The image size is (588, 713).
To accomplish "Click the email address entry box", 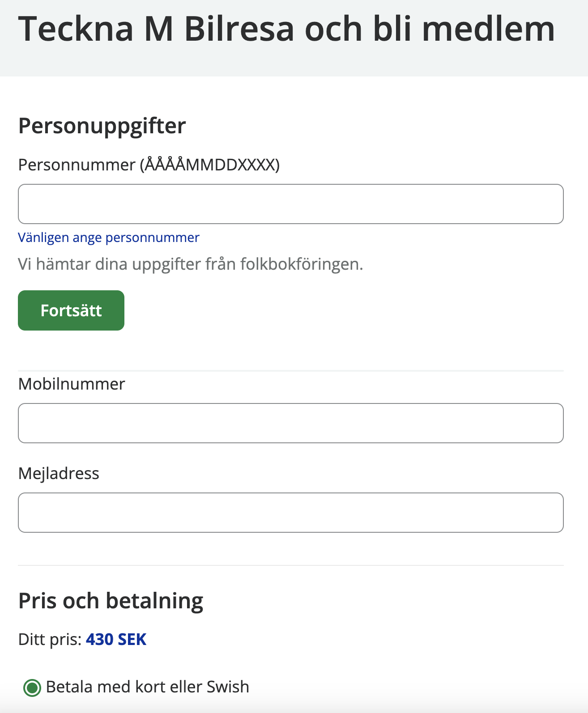I will tap(290, 513).
